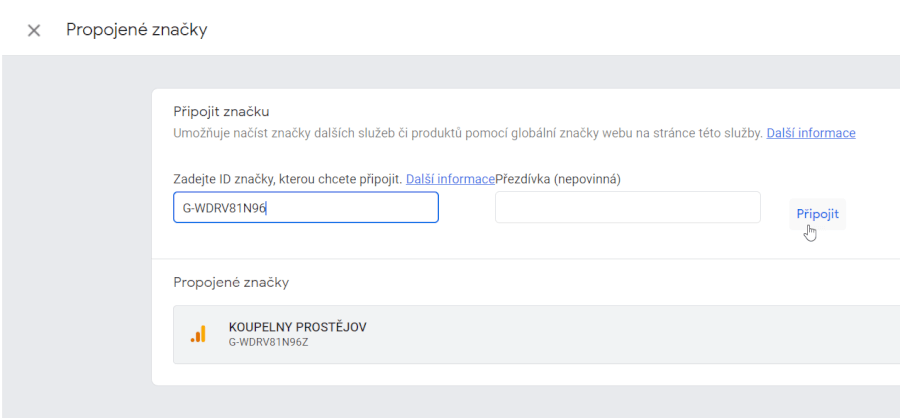
Task: Click the Propojené značky heading above tag list
Action: coord(231,282)
